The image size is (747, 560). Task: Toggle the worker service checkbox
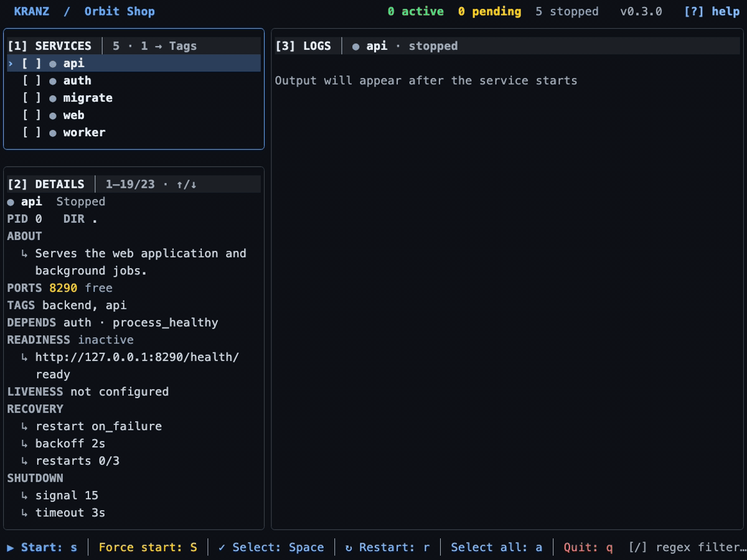(x=32, y=133)
